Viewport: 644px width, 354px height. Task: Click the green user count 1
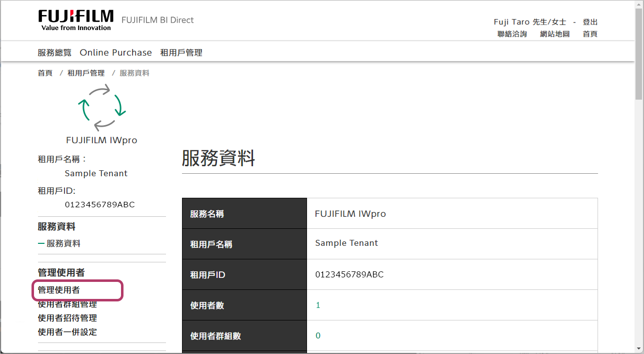pos(318,304)
